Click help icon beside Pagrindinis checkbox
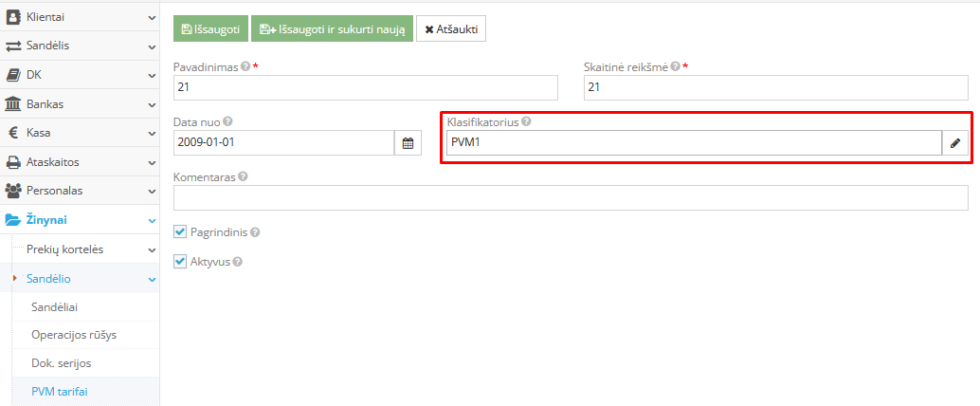980x406 pixels. tap(254, 232)
